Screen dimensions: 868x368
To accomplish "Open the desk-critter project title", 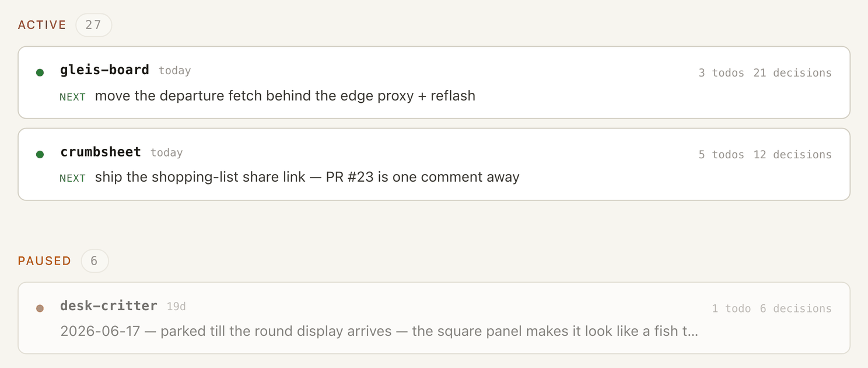I will [109, 305].
